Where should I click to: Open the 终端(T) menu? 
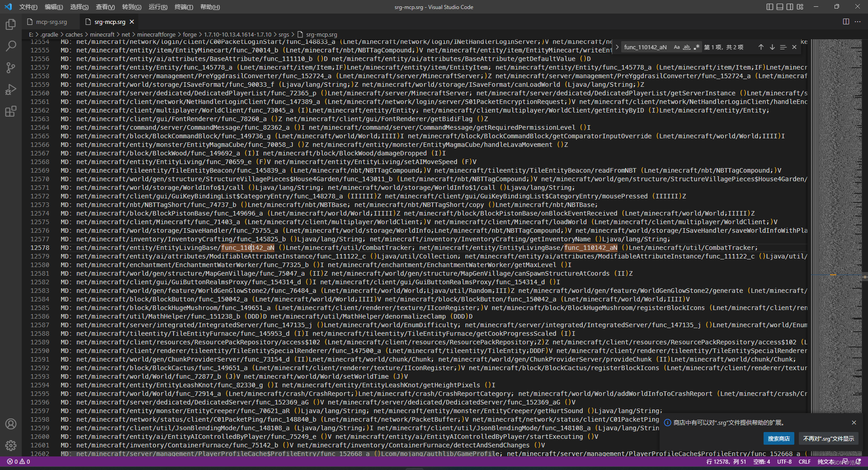coord(184,7)
